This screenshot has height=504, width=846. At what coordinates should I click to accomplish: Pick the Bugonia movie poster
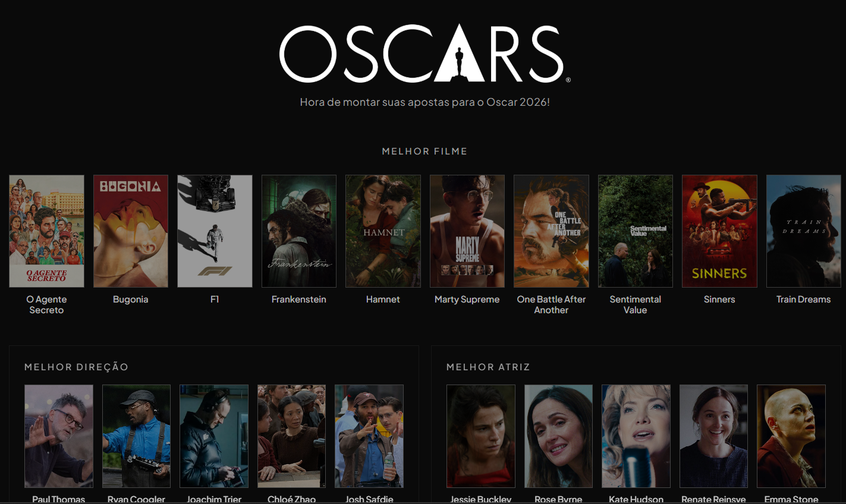click(131, 231)
